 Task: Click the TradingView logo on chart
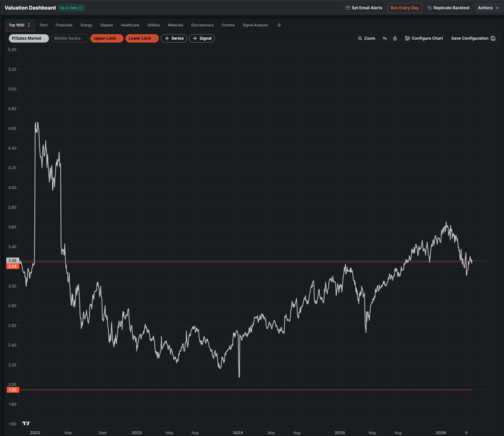26,423
